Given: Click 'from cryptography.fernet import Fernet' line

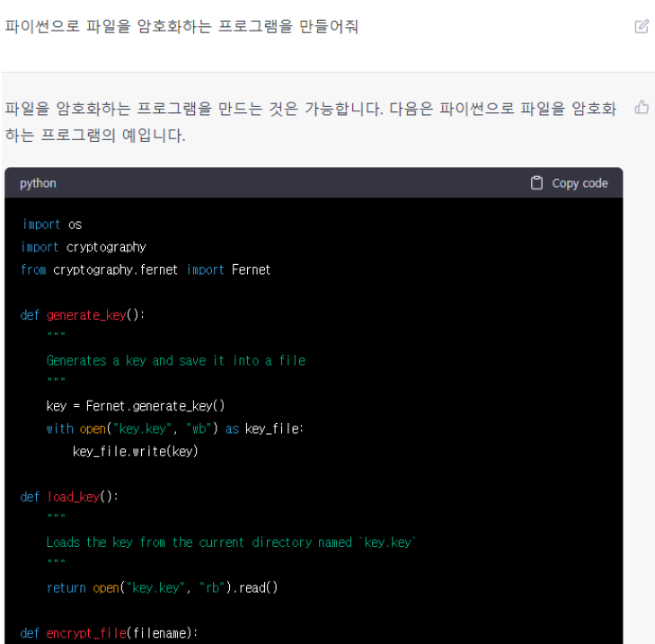Looking at the screenshot, I should [x=146, y=269].
